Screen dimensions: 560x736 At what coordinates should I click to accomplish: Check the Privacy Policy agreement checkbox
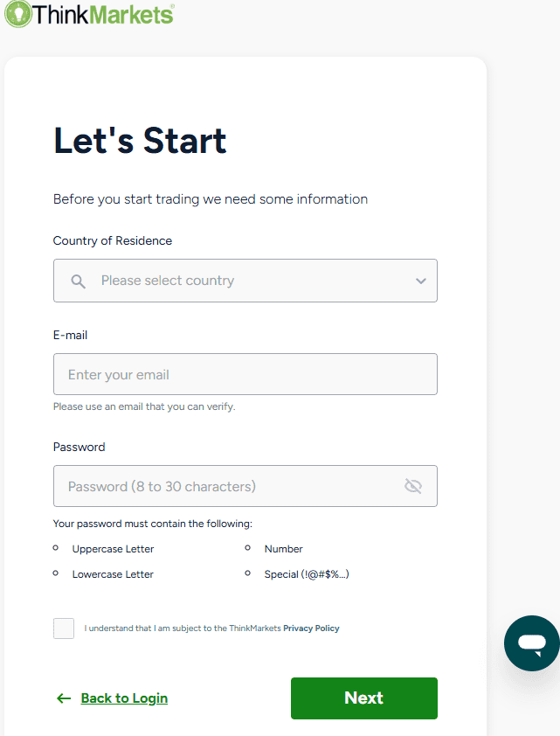coord(63,628)
